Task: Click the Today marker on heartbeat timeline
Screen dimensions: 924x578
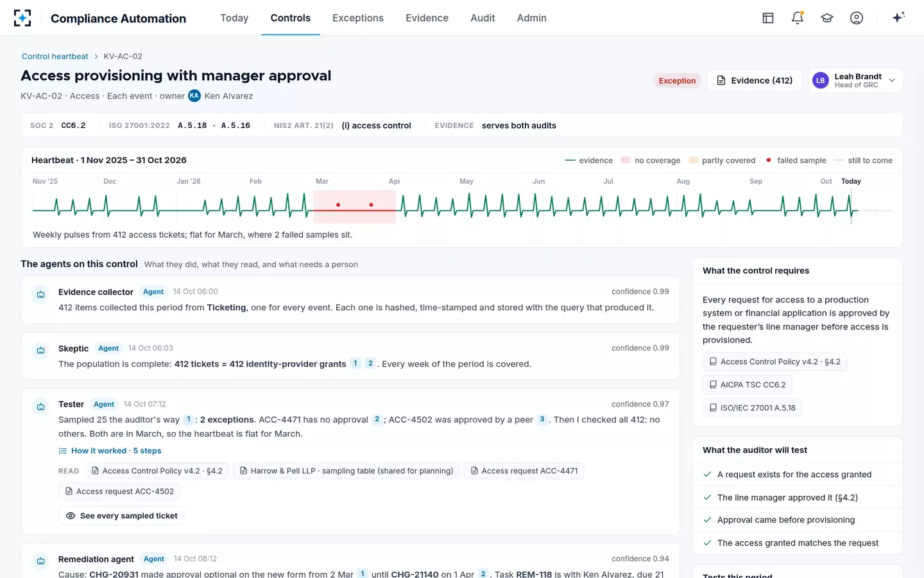Action: tap(851, 181)
